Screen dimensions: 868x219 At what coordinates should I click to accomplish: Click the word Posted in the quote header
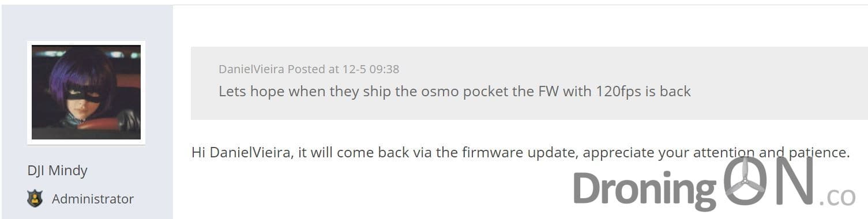306,69
